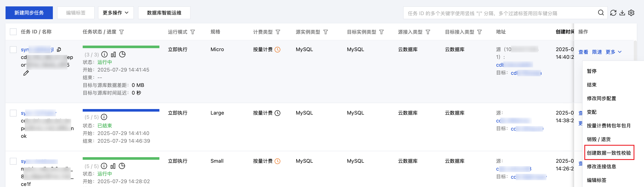Collapse the 更多 row action dropdown
Image resolution: width=644 pixels, height=187 pixels.
tap(614, 52)
